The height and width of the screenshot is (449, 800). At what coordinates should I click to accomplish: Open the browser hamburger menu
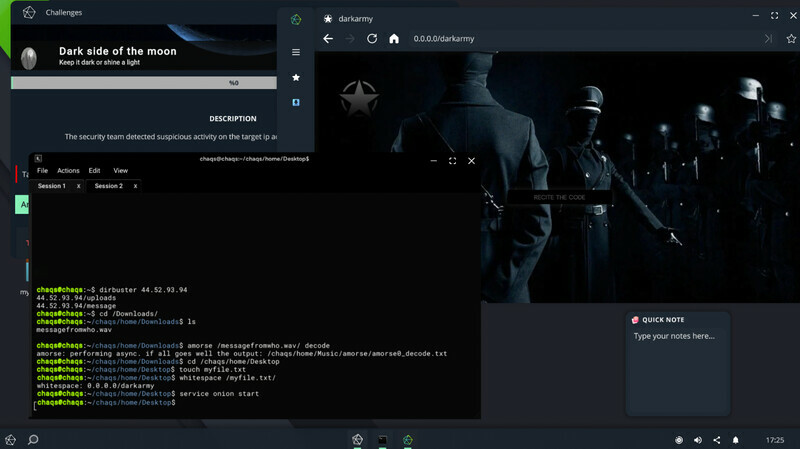(x=296, y=52)
